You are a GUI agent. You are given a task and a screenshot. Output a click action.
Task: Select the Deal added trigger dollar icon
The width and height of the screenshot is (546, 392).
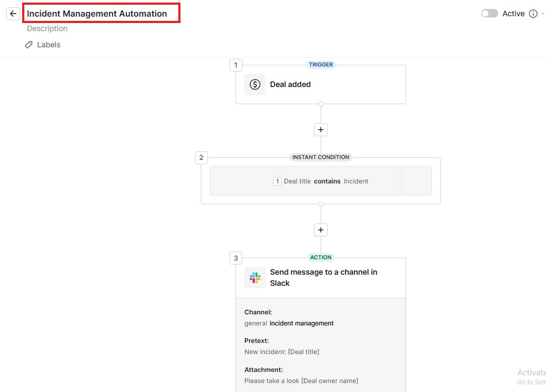(255, 84)
